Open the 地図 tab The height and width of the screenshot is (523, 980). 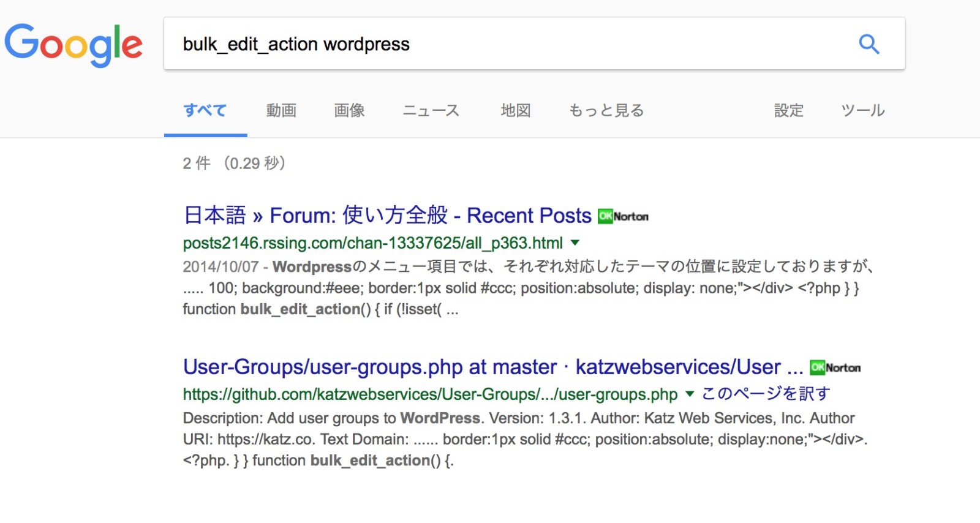(x=516, y=111)
